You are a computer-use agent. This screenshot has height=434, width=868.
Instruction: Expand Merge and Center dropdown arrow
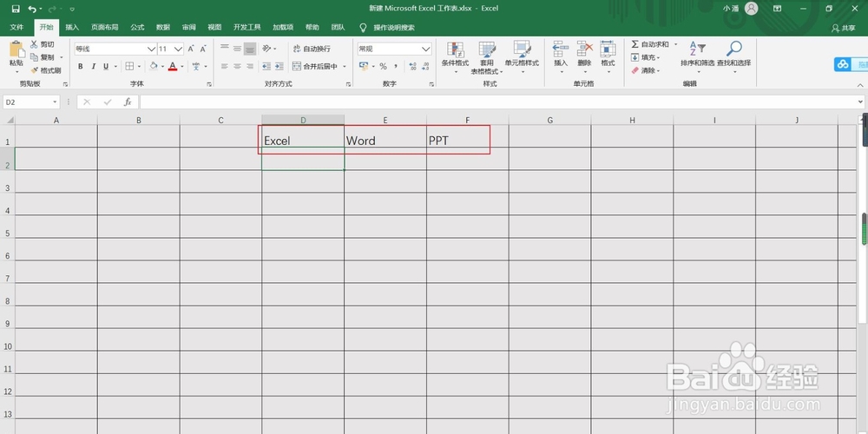click(345, 67)
